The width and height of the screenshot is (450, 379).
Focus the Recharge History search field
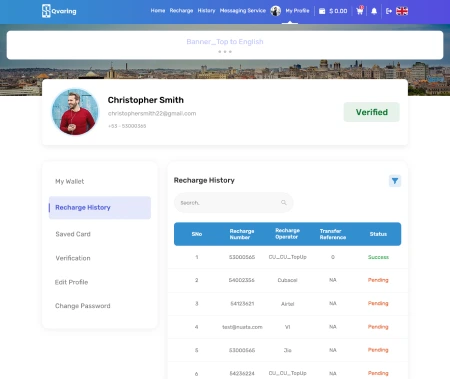click(x=233, y=203)
